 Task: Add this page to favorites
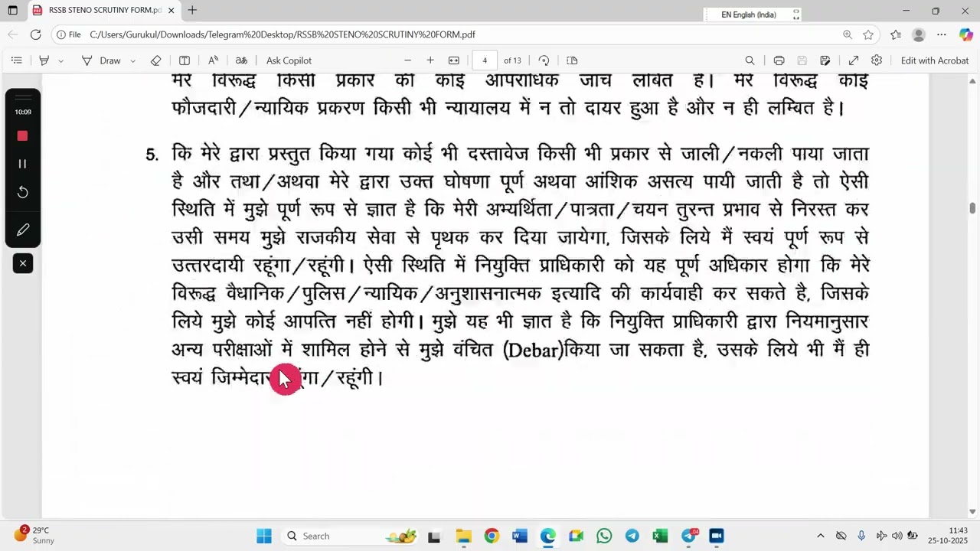pyautogui.click(x=868, y=34)
